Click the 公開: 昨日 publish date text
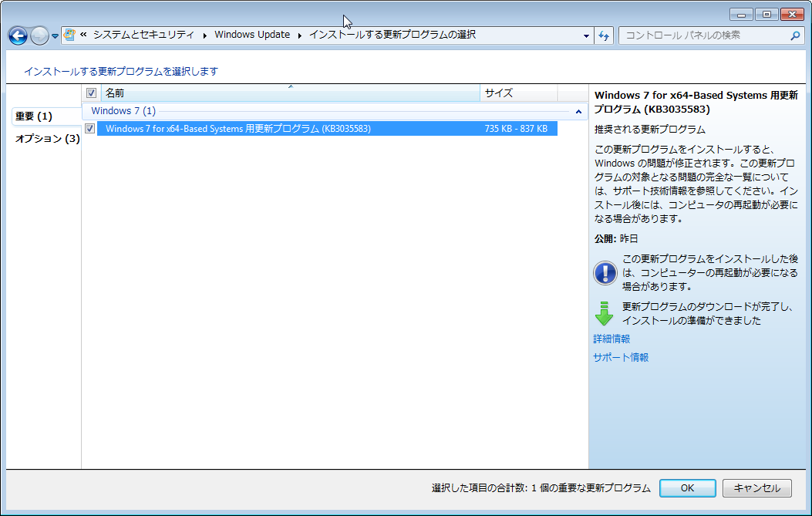 (x=616, y=239)
